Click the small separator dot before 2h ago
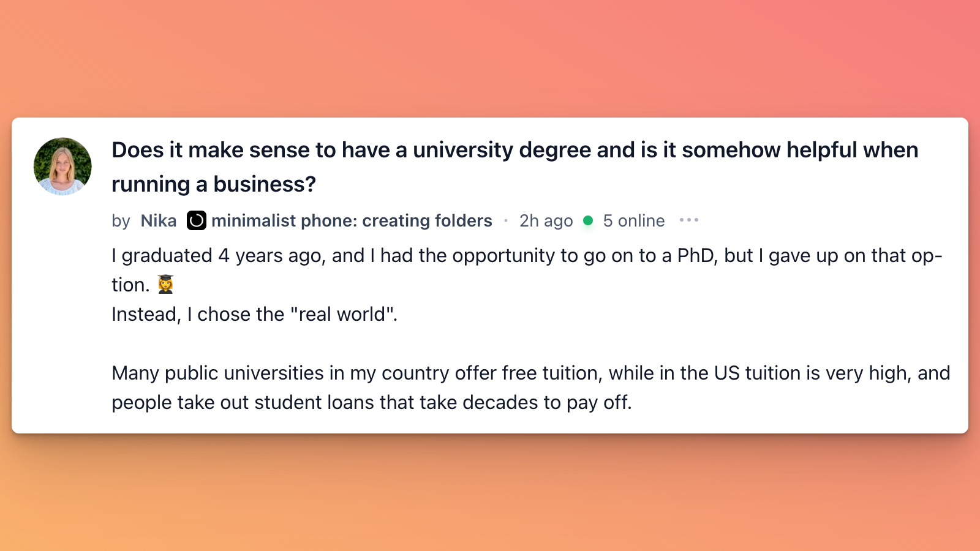 point(506,220)
